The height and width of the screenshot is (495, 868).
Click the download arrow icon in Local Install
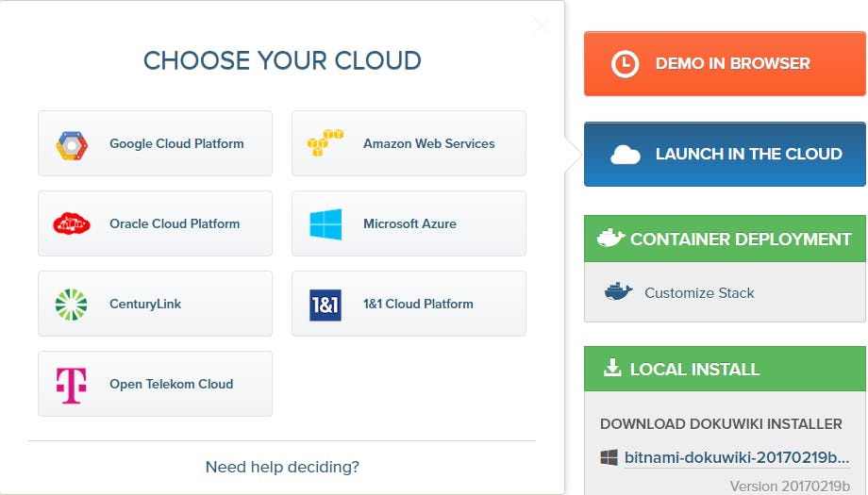click(612, 369)
